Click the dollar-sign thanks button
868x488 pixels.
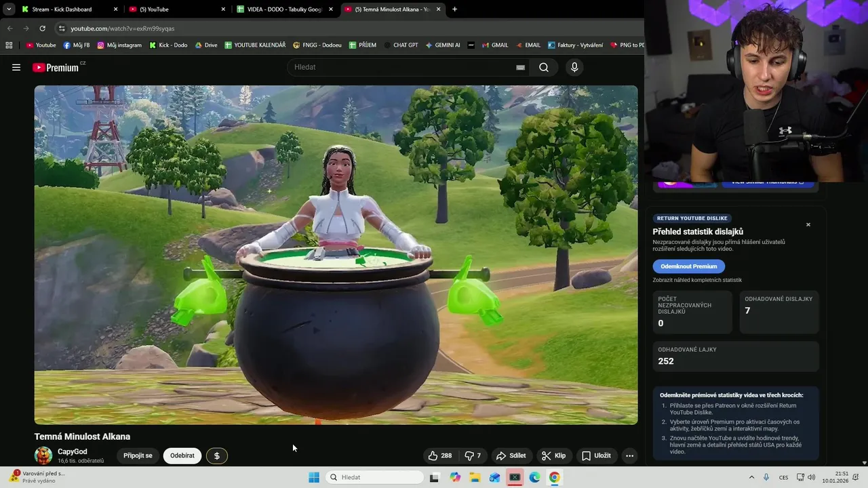tap(217, 455)
